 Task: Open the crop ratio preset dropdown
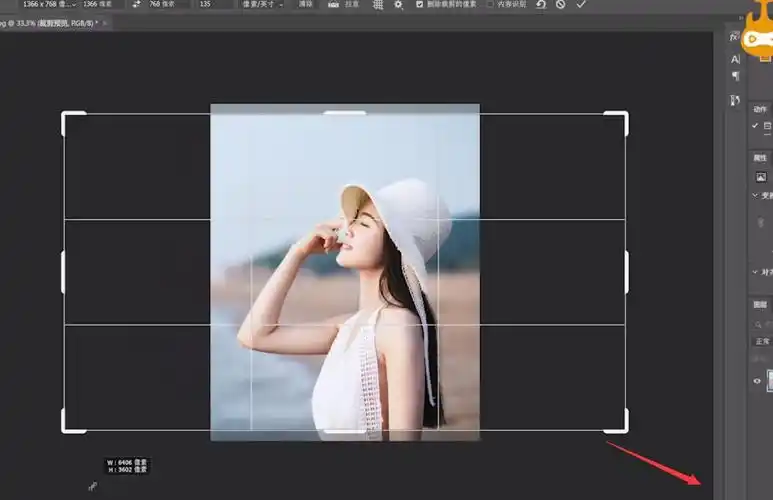pyautogui.click(x=50, y=5)
